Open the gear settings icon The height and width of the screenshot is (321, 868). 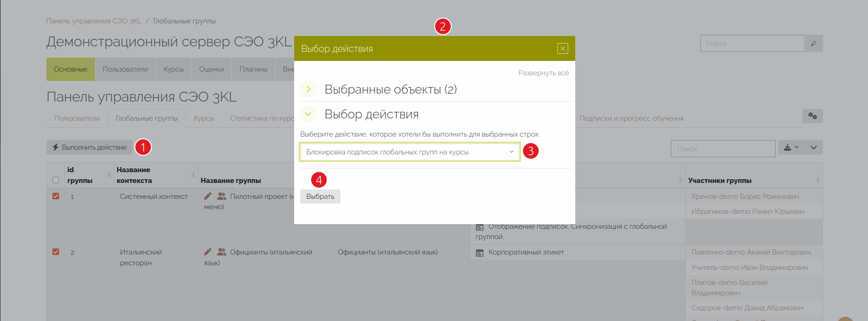pos(812,116)
